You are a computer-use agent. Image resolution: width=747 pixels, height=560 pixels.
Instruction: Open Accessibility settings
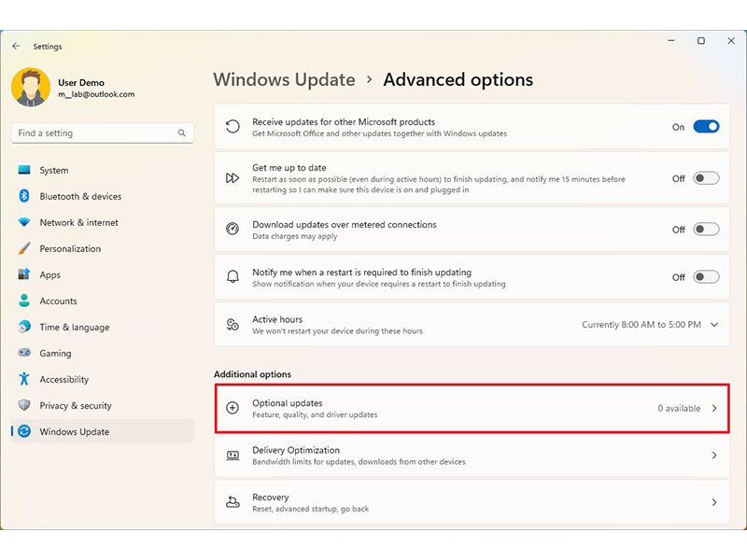103,380
